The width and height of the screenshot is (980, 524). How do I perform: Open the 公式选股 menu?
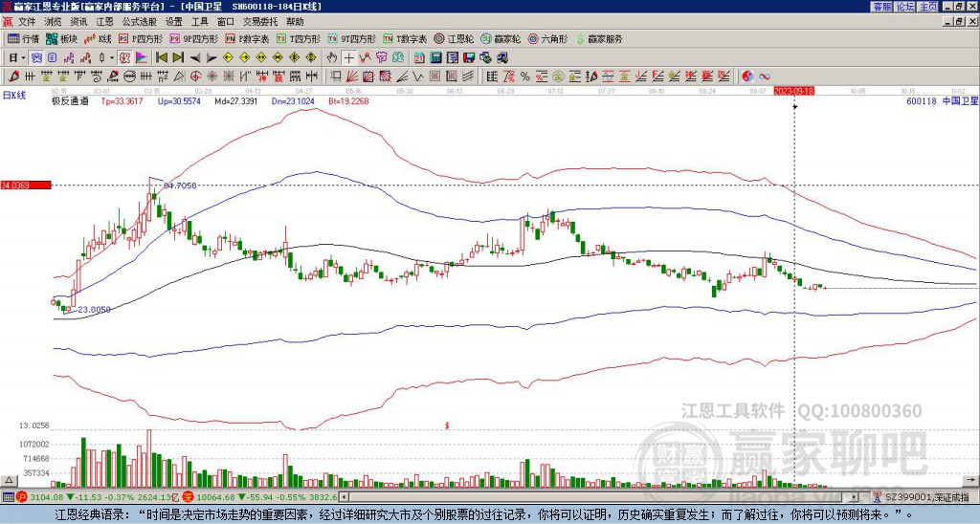pos(140,22)
